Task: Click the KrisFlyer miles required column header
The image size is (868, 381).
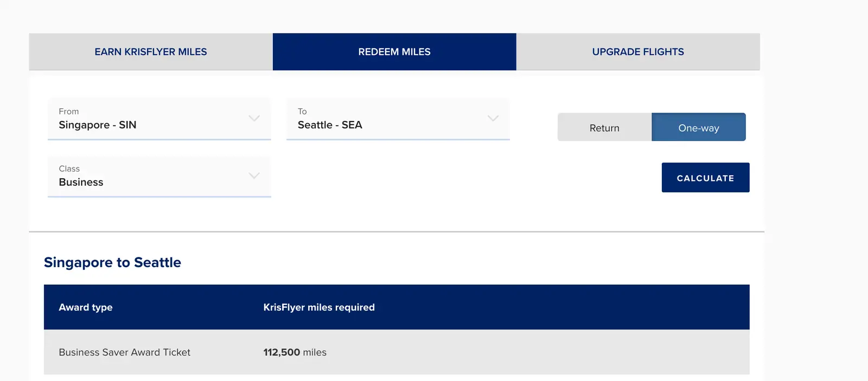Action: point(319,307)
